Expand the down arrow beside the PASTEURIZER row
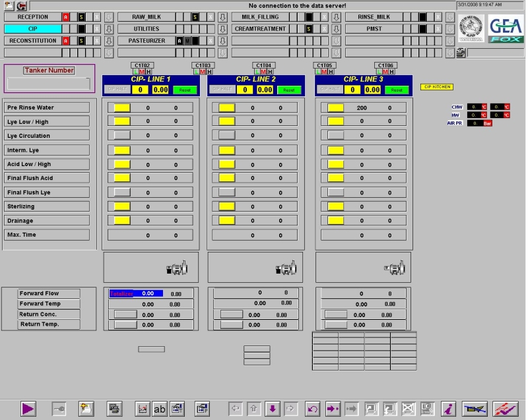This screenshot has height=420, width=528. [x=222, y=41]
